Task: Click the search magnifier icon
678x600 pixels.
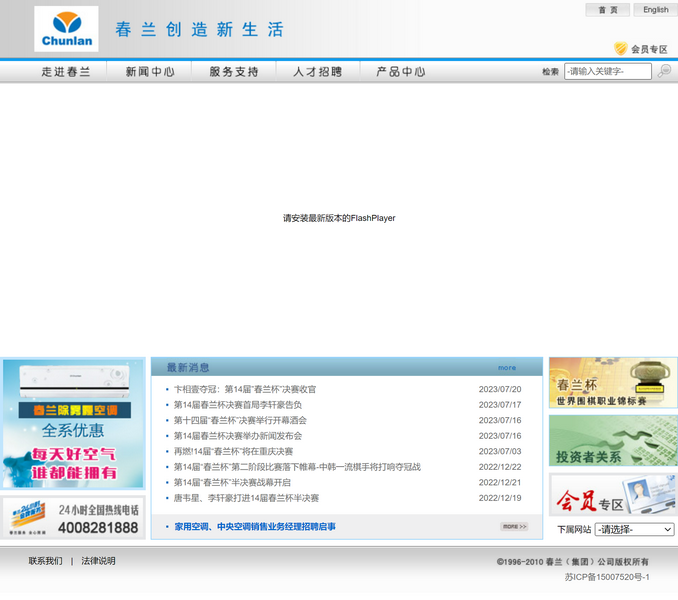Action: coord(664,71)
